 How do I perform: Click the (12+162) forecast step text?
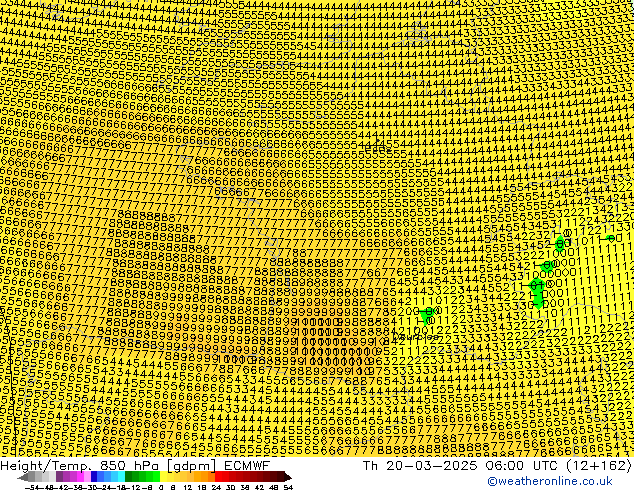pos(599,466)
